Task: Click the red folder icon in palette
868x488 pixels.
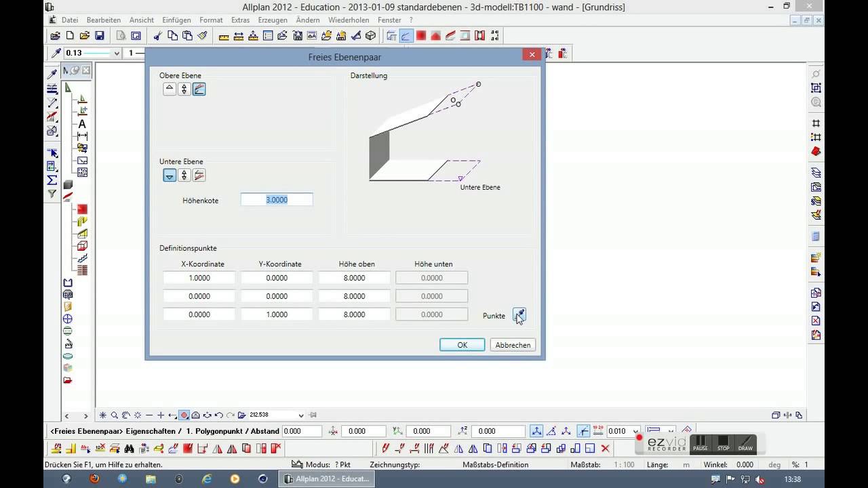Action: coord(68,380)
